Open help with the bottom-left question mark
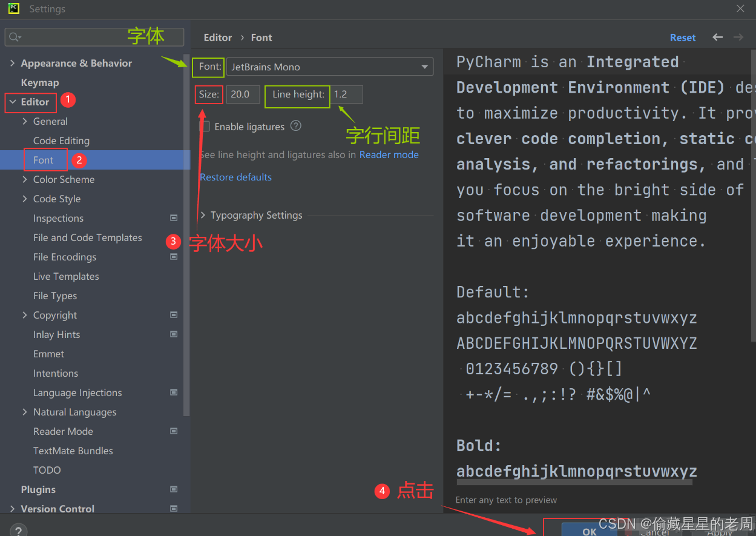Viewport: 756px width, 536px height. click(18, 529)
